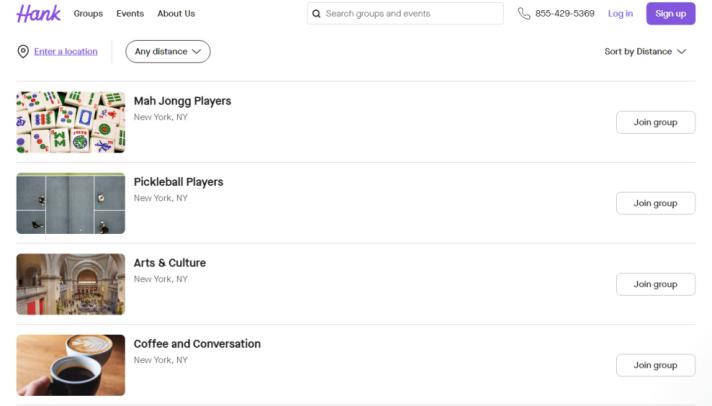The height and width of the screenshot is (406, 712).
Task: Join the Pickleball Players group
Action: [x=655, y=203]
